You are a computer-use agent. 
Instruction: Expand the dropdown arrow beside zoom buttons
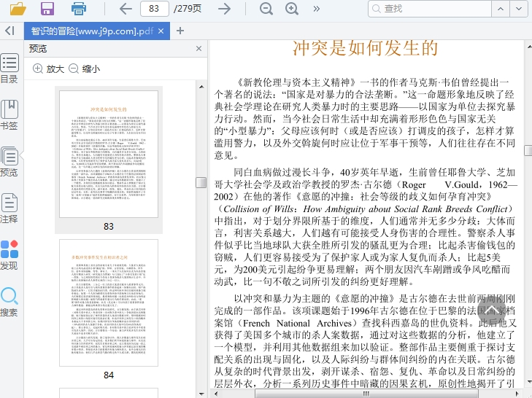click(x=315, y=9)
